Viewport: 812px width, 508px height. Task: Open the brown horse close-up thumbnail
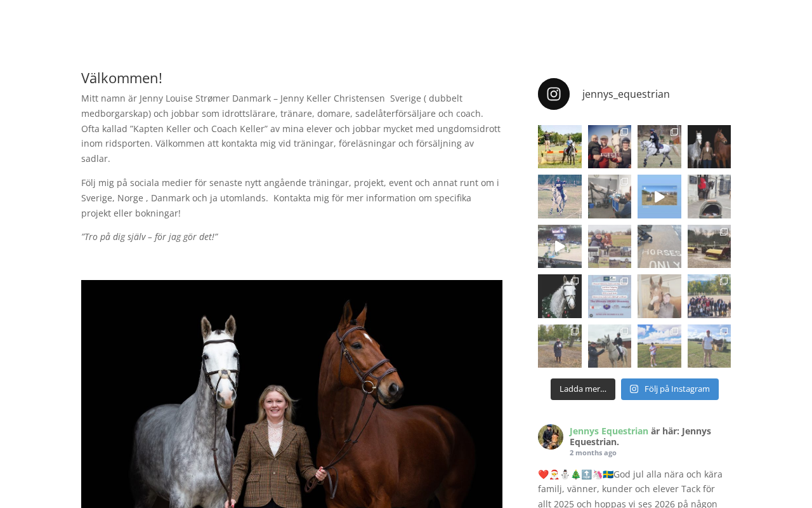pyautogui.click(x=659, y=297)
